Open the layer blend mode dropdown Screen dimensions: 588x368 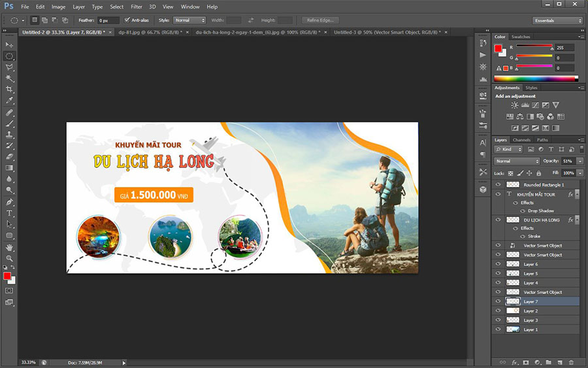click(517, 161)
